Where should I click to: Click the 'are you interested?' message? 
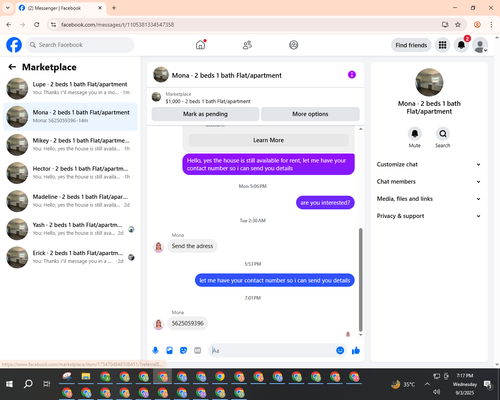[x=325, y=203]
